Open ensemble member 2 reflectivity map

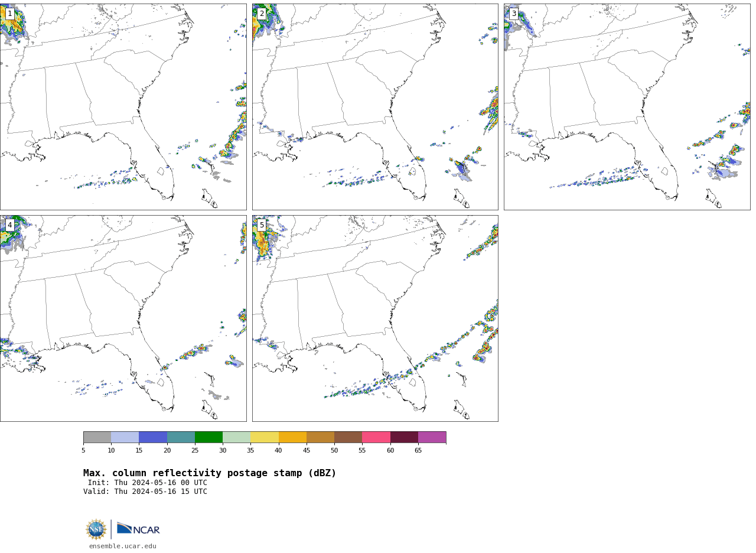(x=375, y=107)
